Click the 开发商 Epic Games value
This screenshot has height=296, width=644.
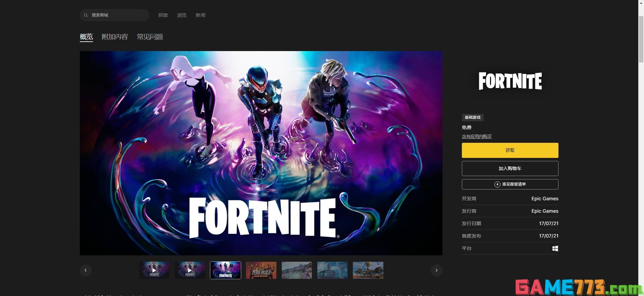[545, 199]
